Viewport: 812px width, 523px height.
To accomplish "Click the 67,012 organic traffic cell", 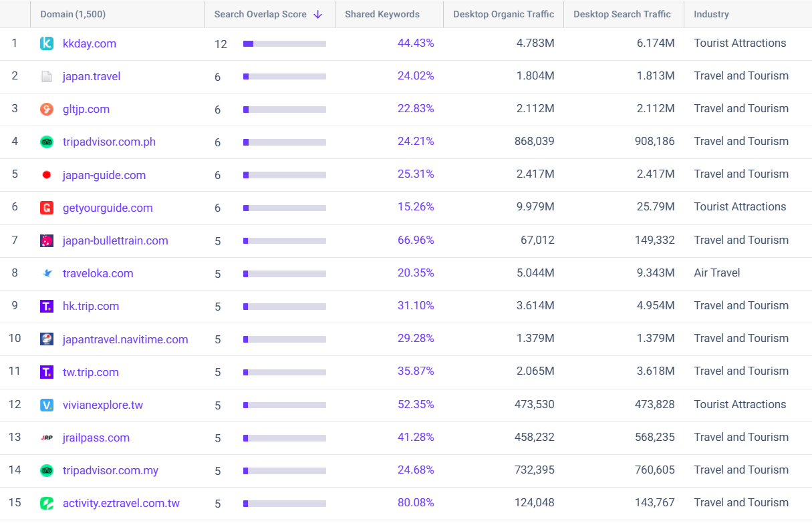I will point(537,240).
